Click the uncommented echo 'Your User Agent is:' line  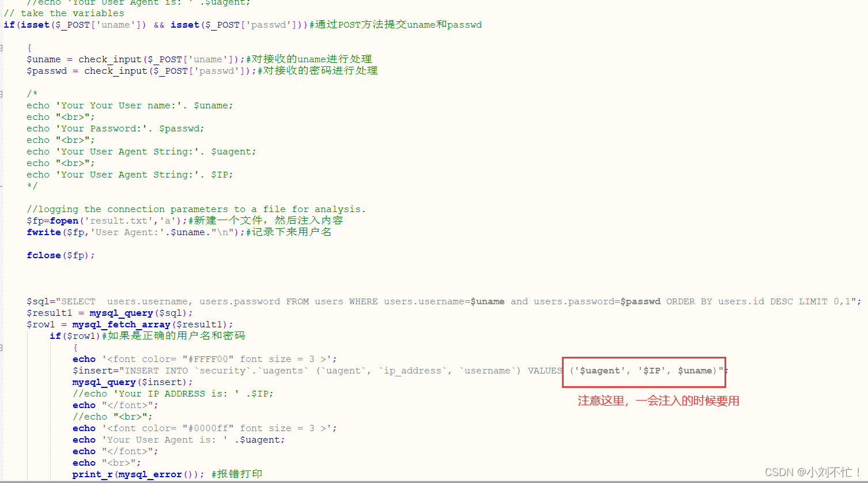click(179, 440)
